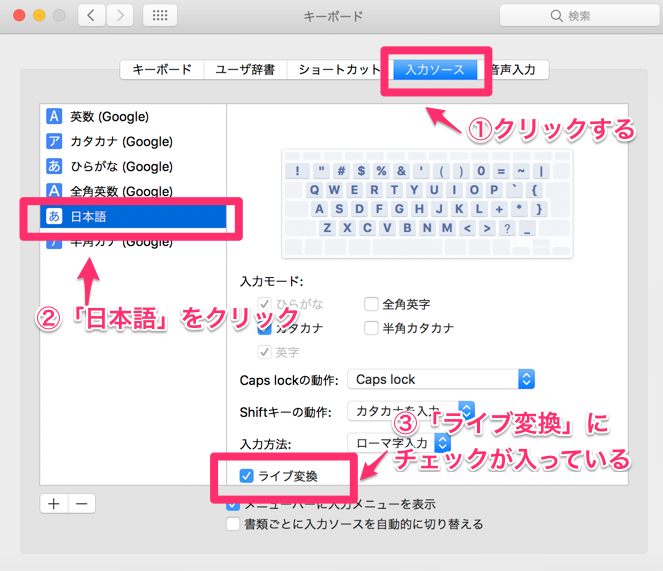Viewport: 663px width, 571px height.
Task: Click the back navigation arrow
Action: coord(92,16)
